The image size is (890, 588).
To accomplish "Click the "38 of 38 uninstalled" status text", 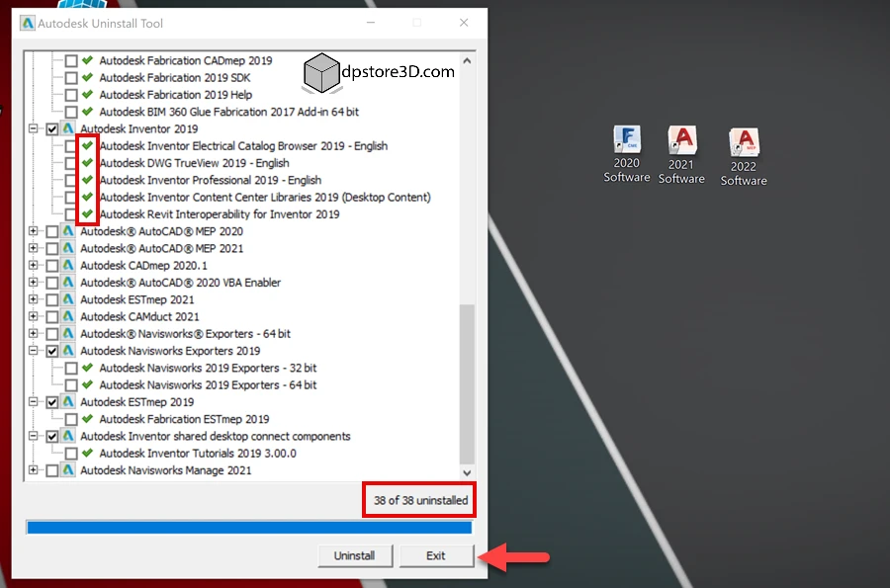I will 420,501.
